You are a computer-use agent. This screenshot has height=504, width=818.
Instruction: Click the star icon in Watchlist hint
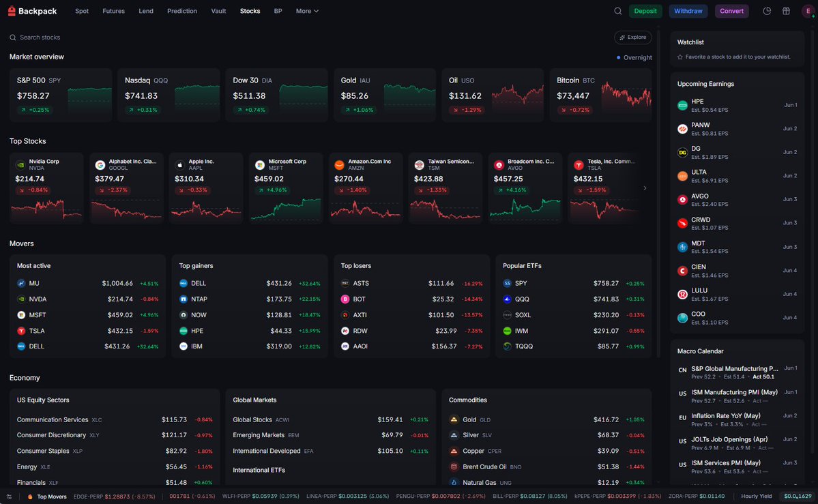pyautogui.click(x=680, y=57)
